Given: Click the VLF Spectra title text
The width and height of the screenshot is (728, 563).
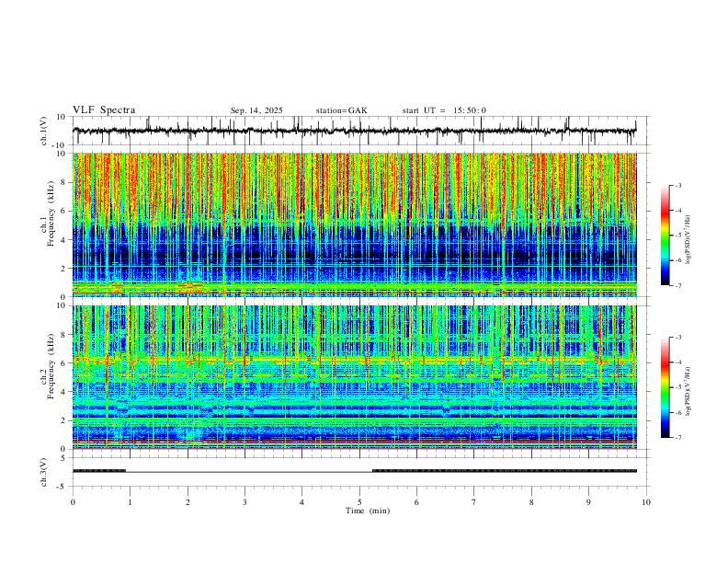Looking at the screenshot, I should (x=104, y=110).
